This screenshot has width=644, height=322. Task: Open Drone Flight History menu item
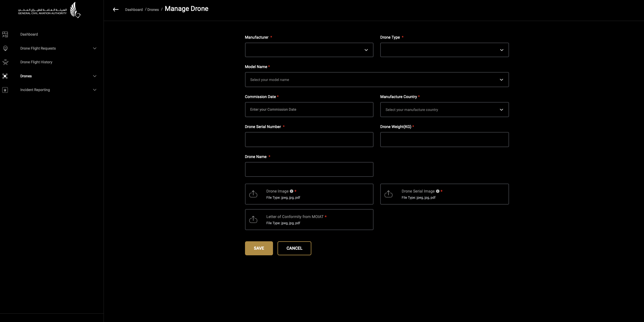point(36,62)
